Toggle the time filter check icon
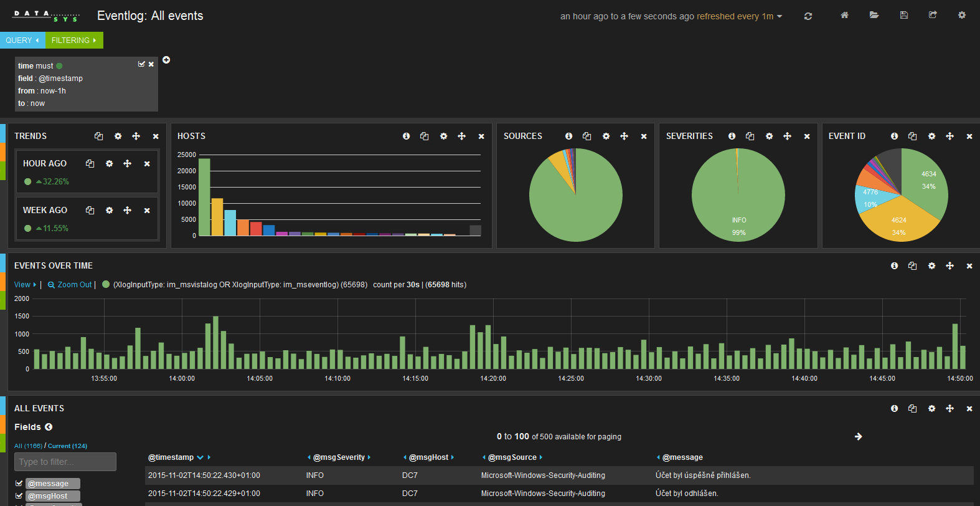Image resolution: width=980 pixels, height=506 pixels. [x=141, y=64]
